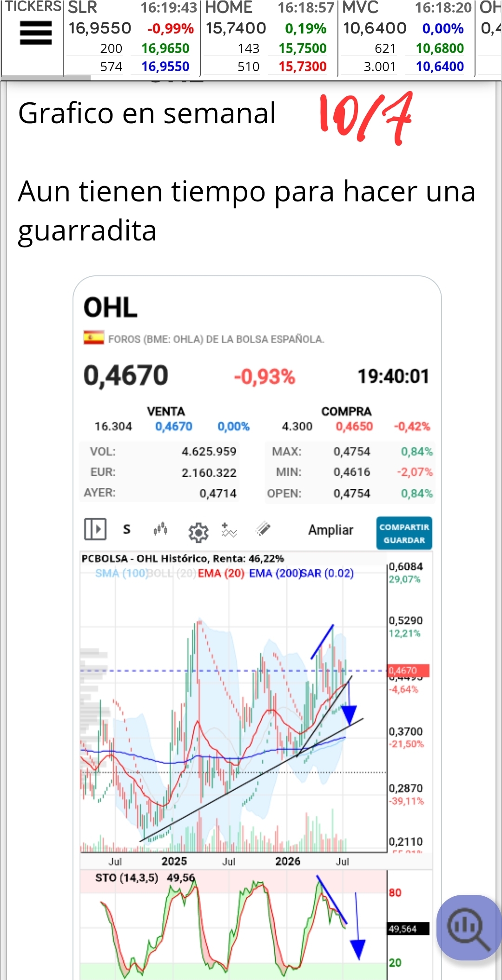
Task: Click the Spanish flag icon
Action: (x=94, y=338)
